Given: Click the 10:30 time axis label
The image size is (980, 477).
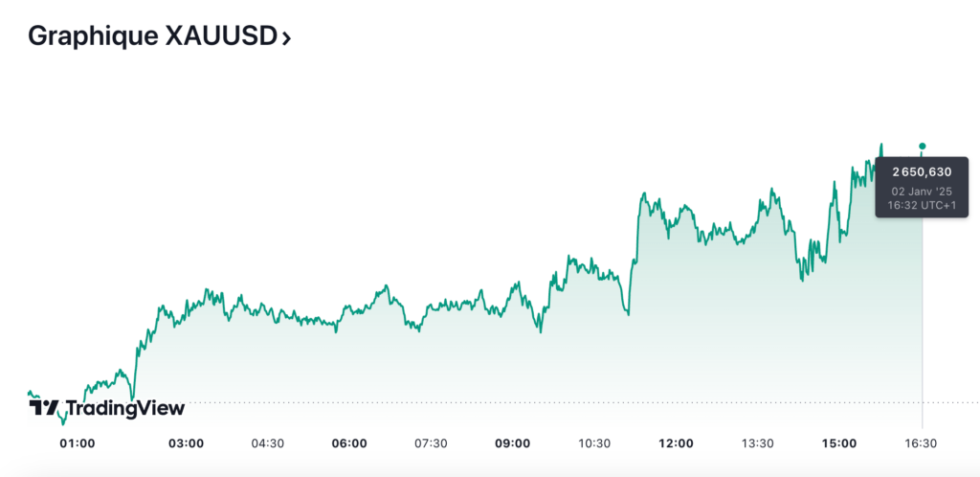Looking at the screenshot, I should click(x=594, y=443).
